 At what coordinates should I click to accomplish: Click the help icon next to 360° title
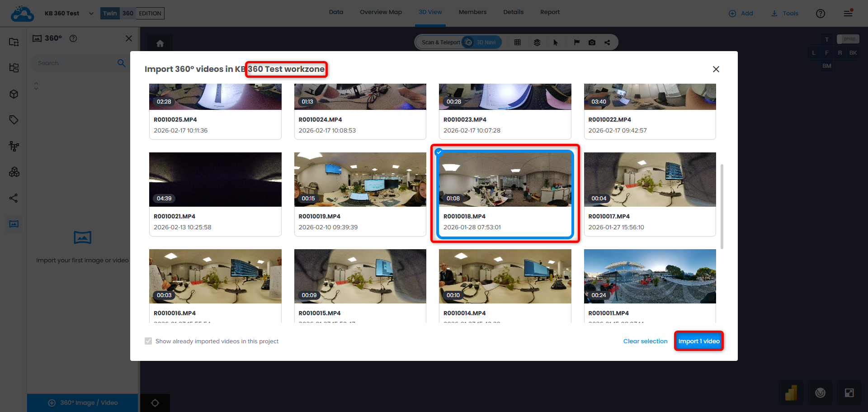[73, 38]
